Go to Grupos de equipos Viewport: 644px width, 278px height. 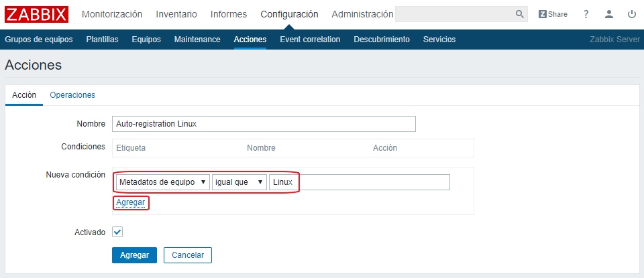click(39, 40)
